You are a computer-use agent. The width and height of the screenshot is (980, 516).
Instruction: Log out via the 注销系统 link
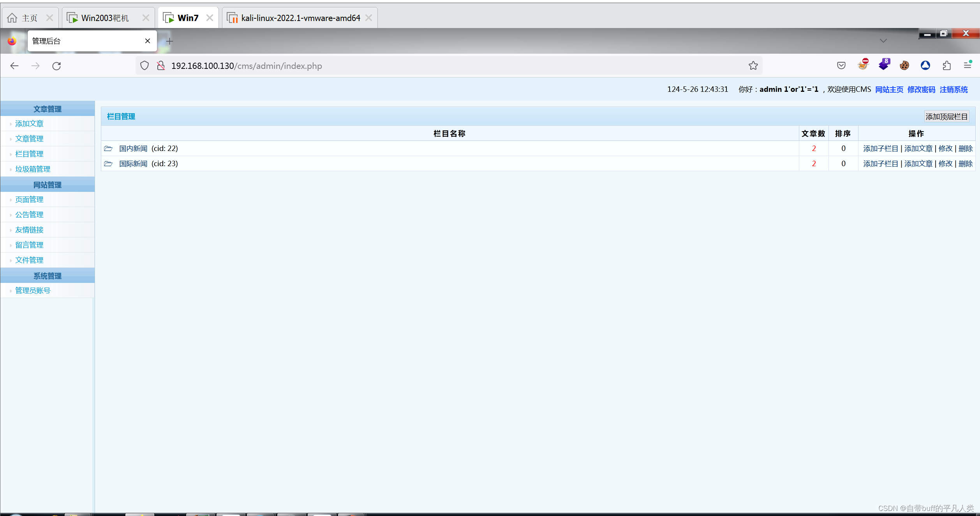(953, 89)
